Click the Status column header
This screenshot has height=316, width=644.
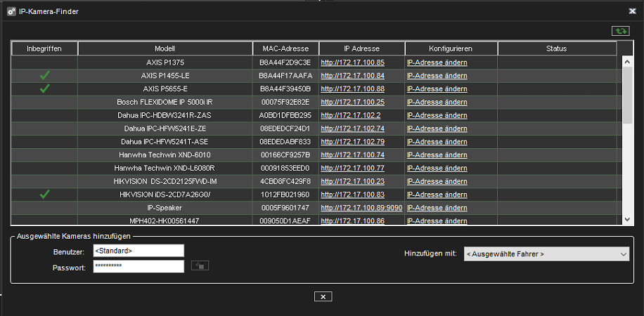coord(556,48)
